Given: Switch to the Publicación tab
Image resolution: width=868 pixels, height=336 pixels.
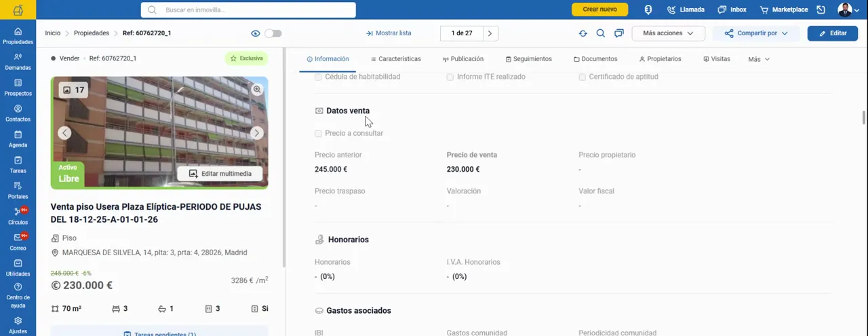Looking at the screenshot, I should 462,59.
